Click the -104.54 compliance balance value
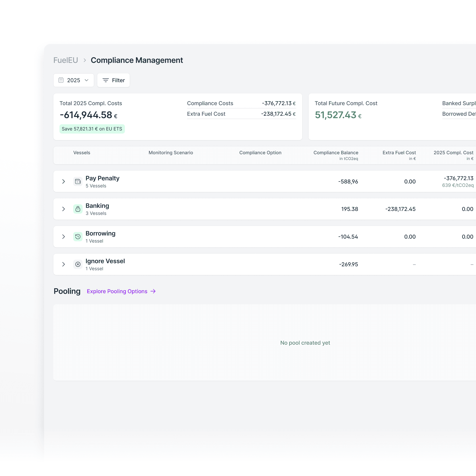The height and width of the screenshot is (476, 476). pos(348,236)
